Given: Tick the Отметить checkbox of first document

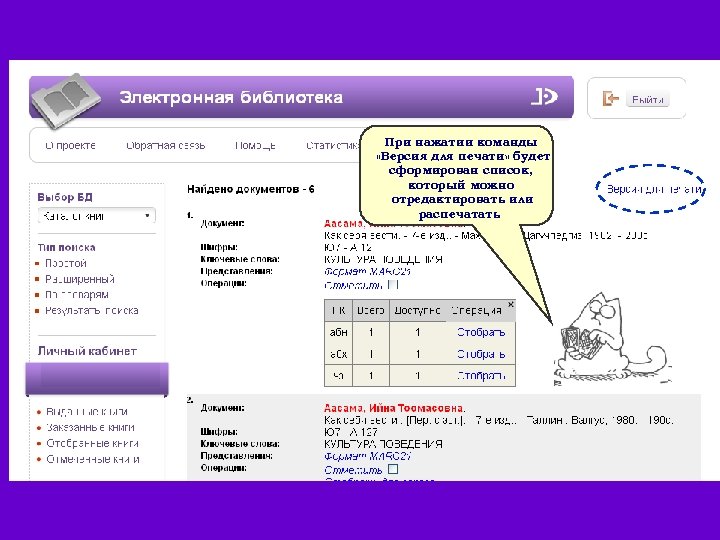Looking at the screenshot, I should [393, 285].
